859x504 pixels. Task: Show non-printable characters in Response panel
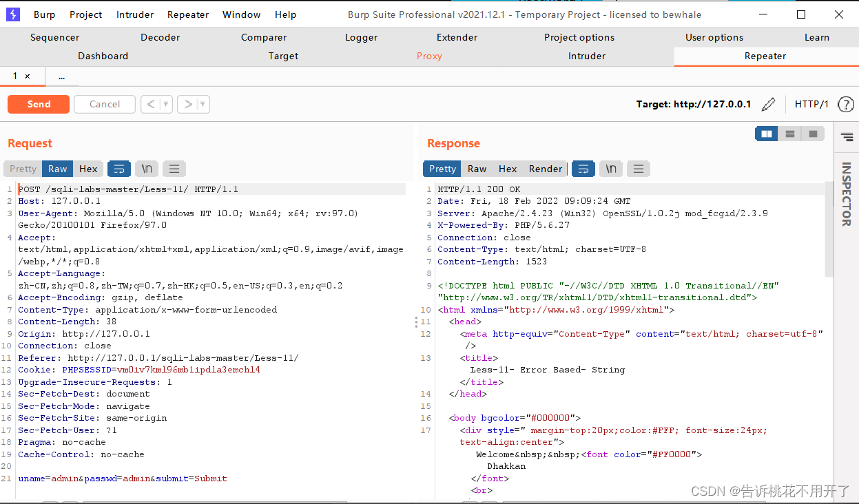(611, 169)
